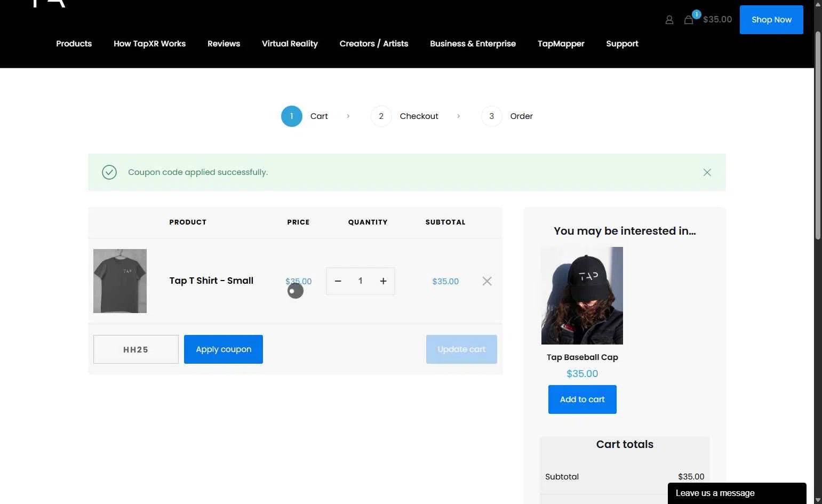Click the cart total $35.00 in header
The image size is (822, 504).
click(x=717, y=20)
